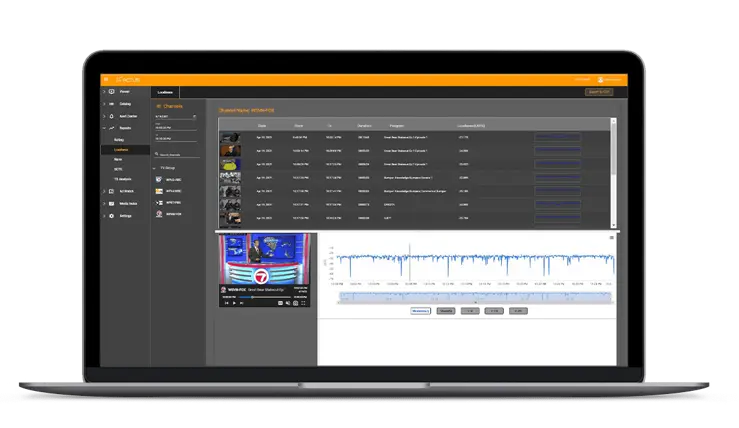Click the Export to CSV button
This screenshot has height=428, width=739.
(598, 92)
